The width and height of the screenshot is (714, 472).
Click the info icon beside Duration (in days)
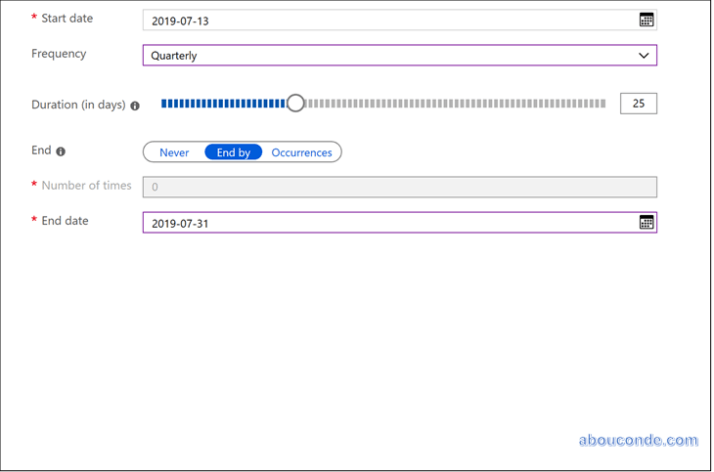pyautogui.click(x=135, y=105)
